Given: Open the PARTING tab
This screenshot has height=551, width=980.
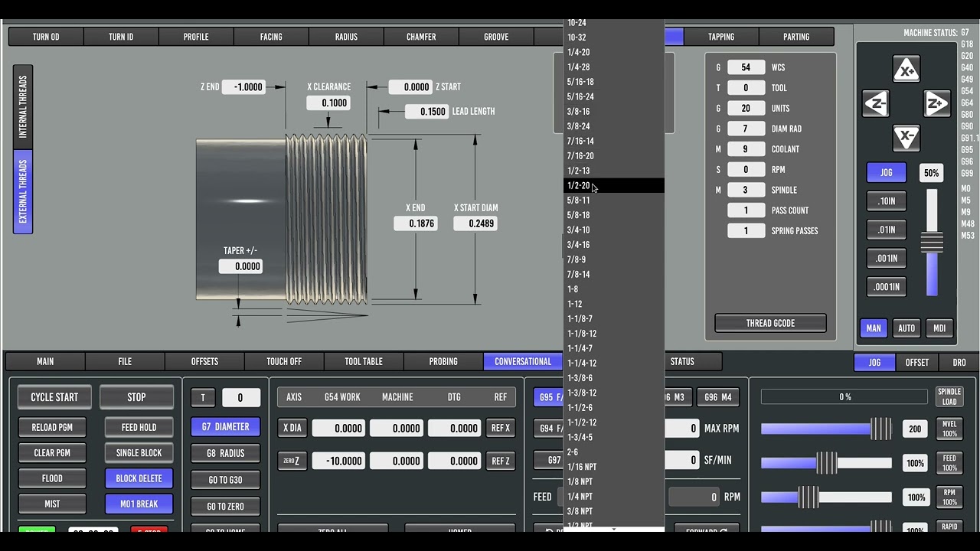Looking at the screenshot, I should (x=796, y=37).
